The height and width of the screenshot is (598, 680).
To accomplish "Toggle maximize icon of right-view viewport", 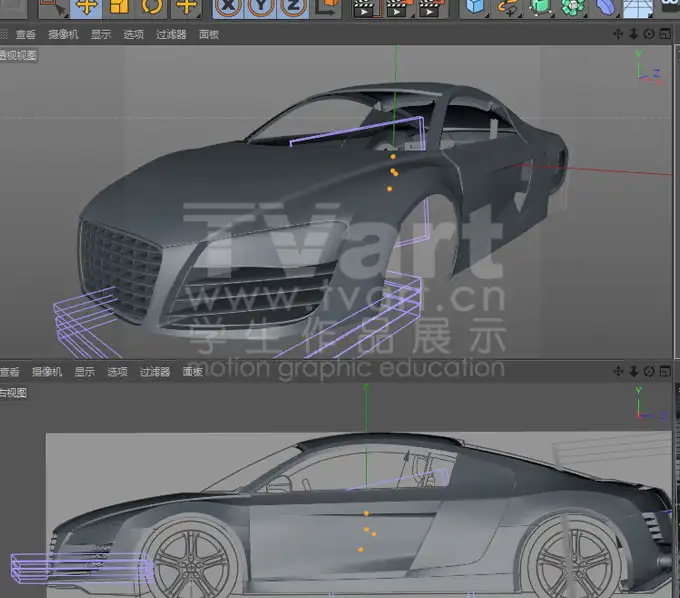I will tap(665, 371).
